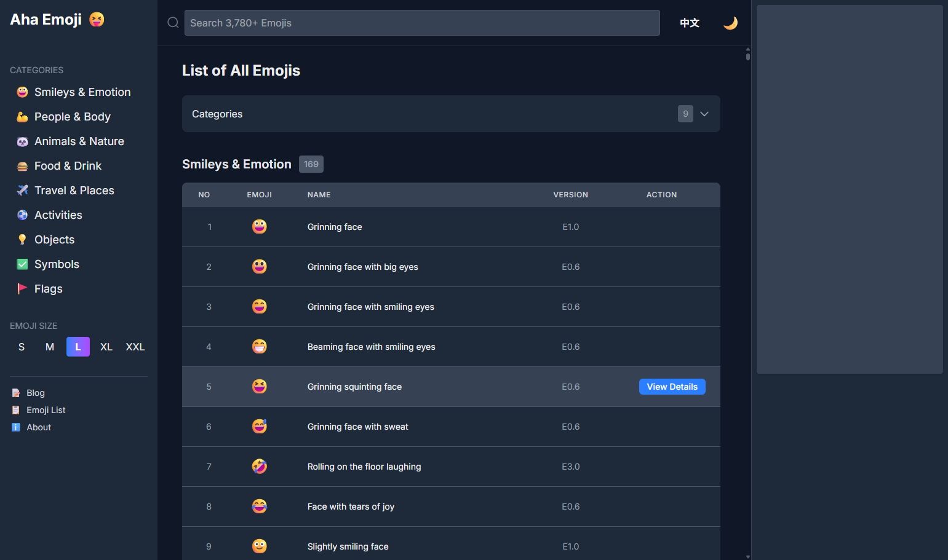Set emoji size to M
The image size is (948, 560).
[50, 347]
